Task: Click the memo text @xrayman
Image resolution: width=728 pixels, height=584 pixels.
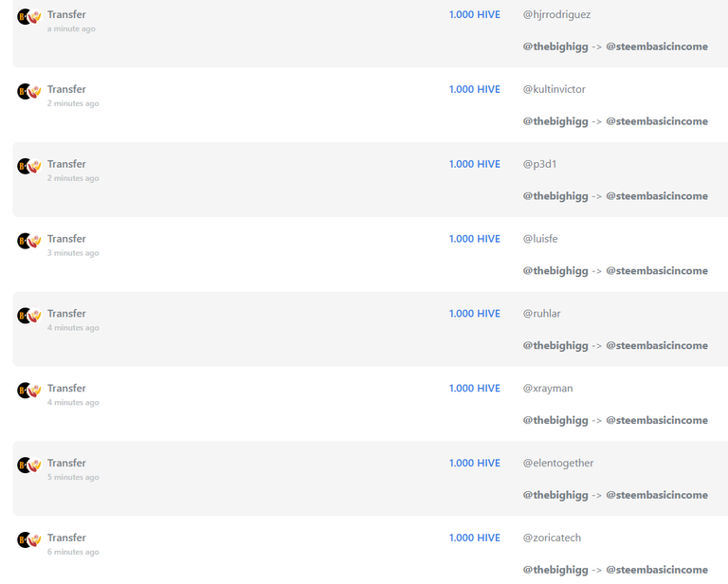Action: [548, 389]
